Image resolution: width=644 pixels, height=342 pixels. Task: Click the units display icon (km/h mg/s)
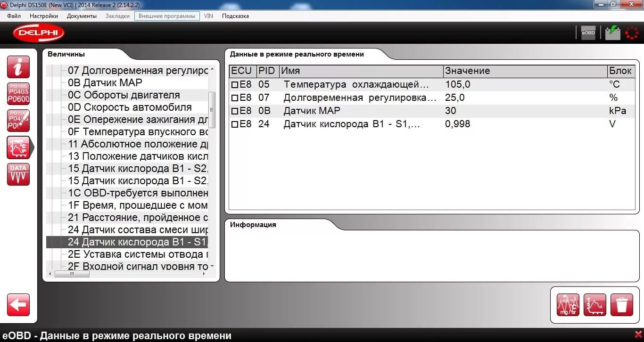568,305
